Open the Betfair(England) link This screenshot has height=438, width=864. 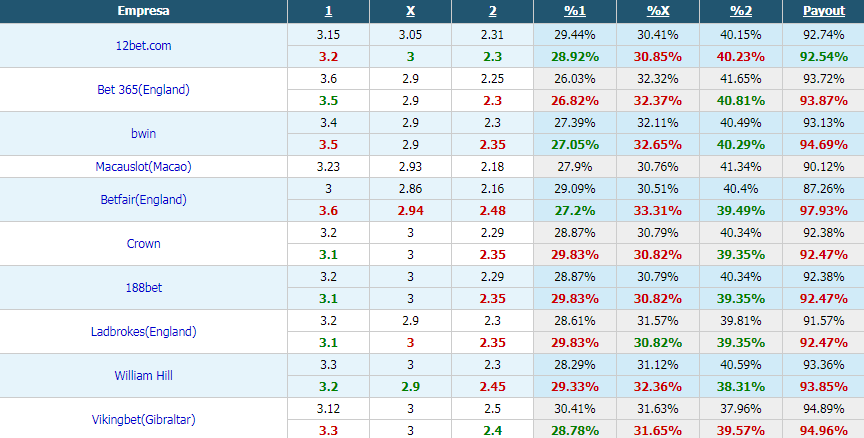point(143,200)
